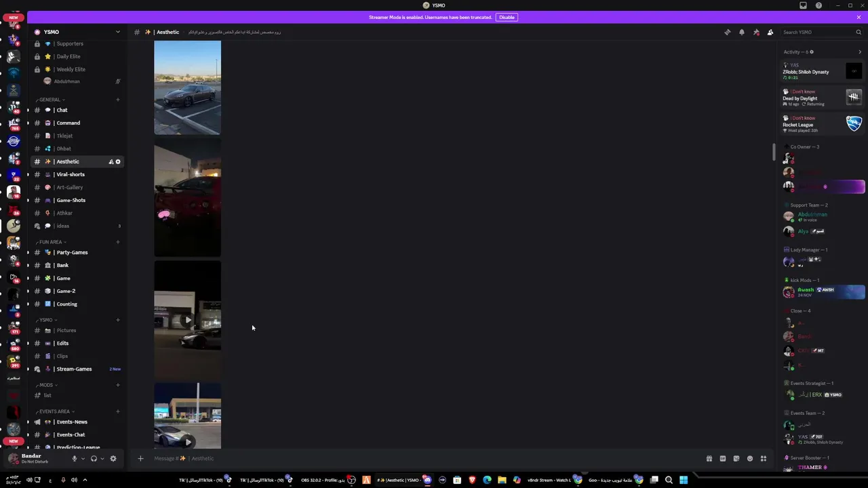Collapse the MODS category
This screenshot has width=868, height=488.
point(46,385)
